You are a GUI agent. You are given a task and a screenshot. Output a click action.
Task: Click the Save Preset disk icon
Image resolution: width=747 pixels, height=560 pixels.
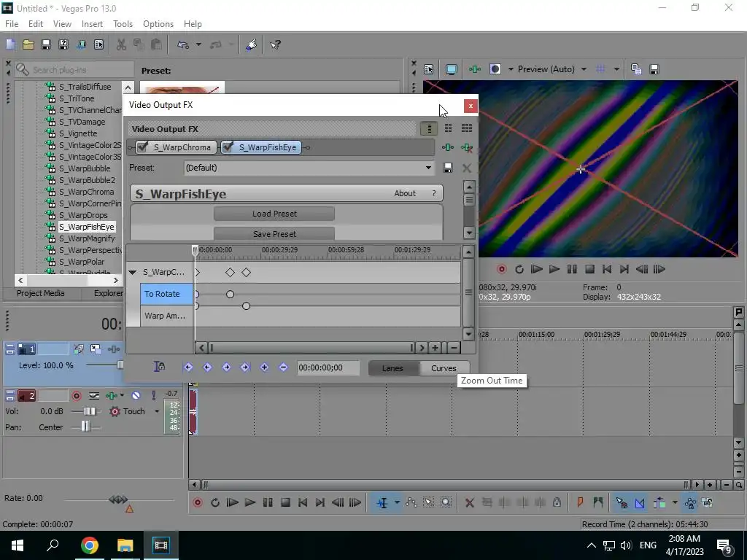(448, 168)
